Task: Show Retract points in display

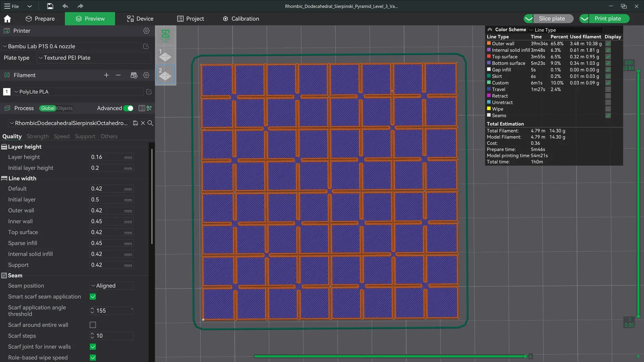Action: tap(608, 96)
